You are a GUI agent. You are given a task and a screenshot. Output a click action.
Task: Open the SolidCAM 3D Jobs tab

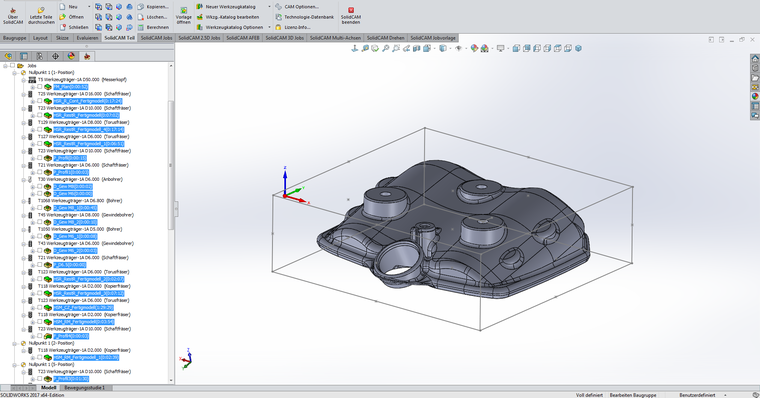click(x=285, y=38)
